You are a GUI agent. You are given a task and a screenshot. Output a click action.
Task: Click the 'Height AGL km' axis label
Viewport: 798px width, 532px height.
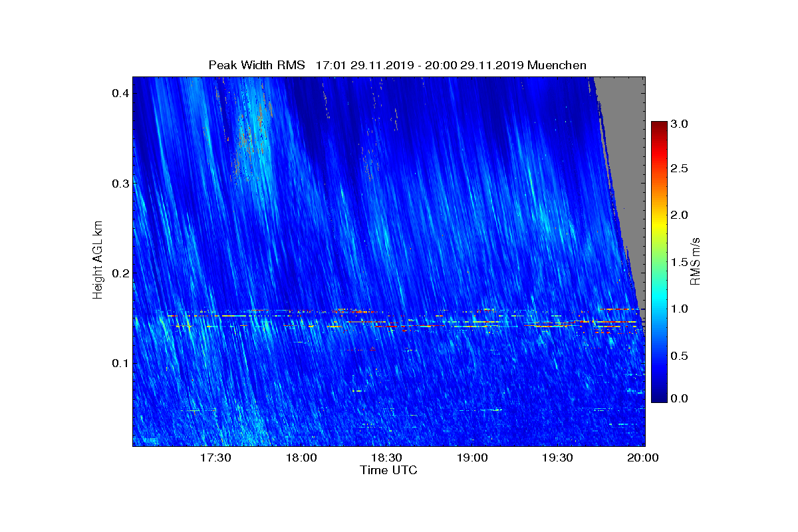coord(98,261)
